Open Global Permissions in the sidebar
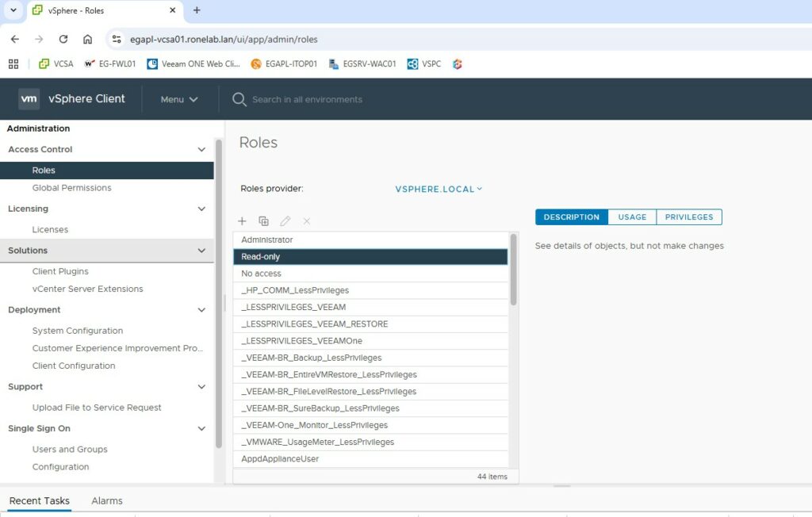Screen dimensions: 812x517 [71, 188]
